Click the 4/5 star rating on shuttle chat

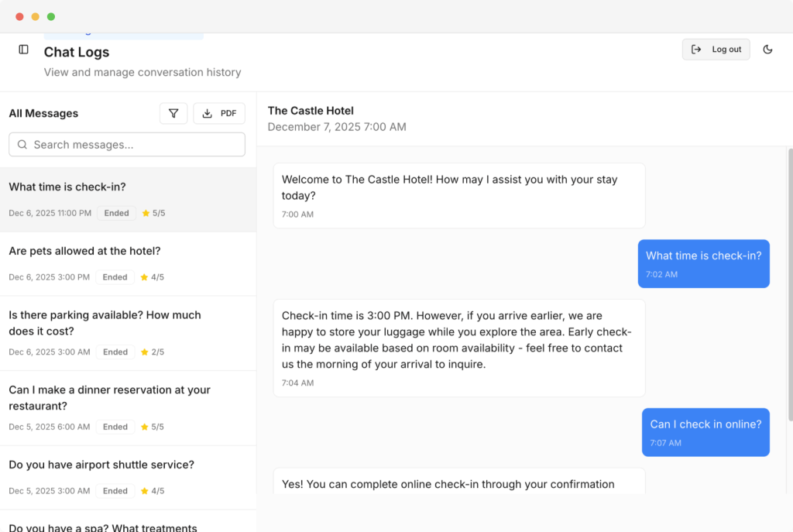(x=153, y=491)
